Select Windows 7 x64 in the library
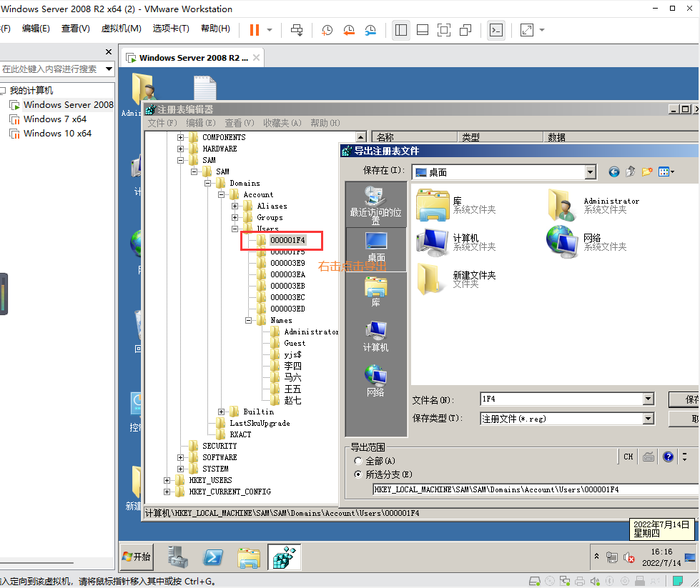Screen dimensions: 700x588 [x=55, y=119]
